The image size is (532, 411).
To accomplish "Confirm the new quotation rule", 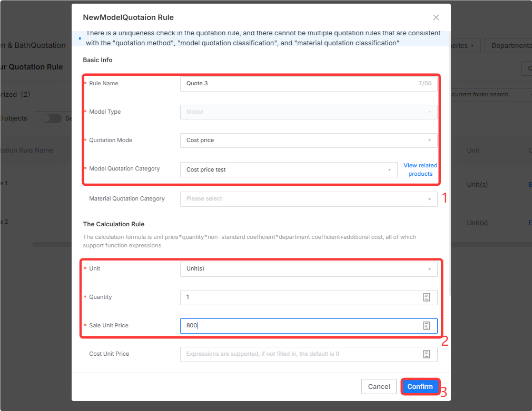I will (420, 387).
